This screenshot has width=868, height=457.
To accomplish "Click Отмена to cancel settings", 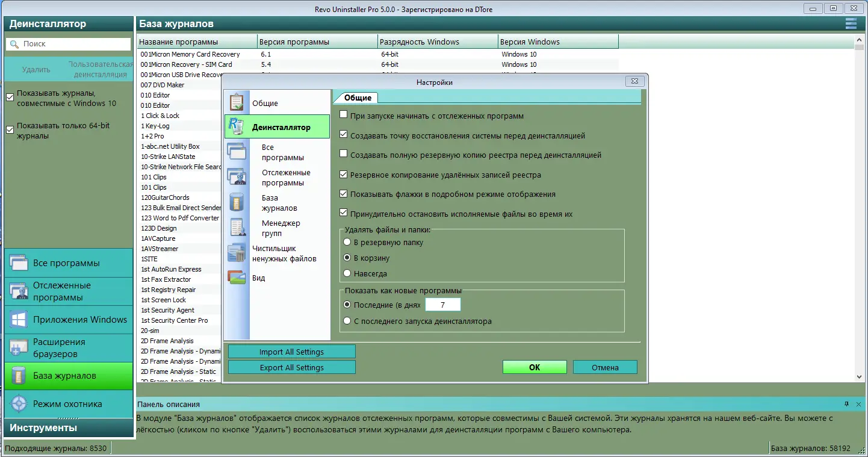I will [x=605, y=367].
